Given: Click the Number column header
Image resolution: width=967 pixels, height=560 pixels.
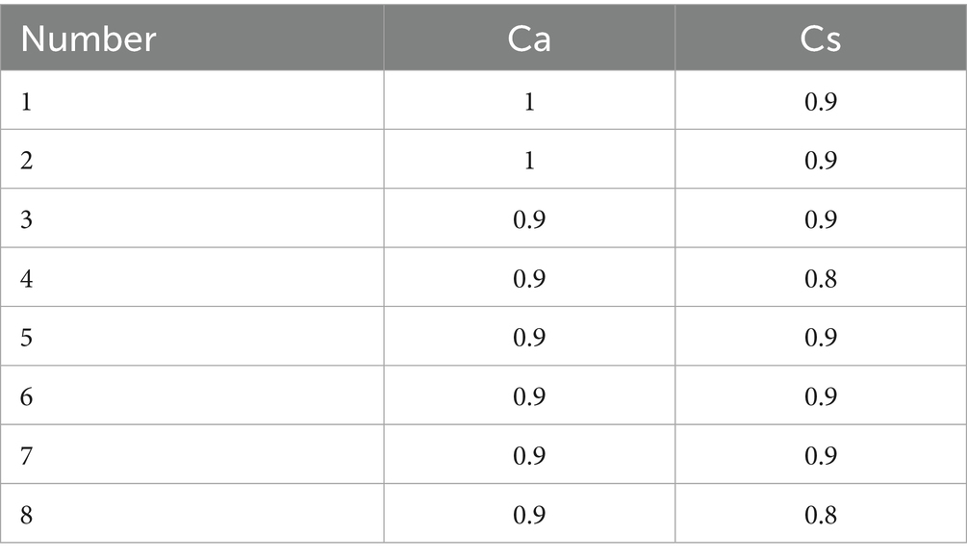Looking at the screenshot, I should tap(88, 38).
